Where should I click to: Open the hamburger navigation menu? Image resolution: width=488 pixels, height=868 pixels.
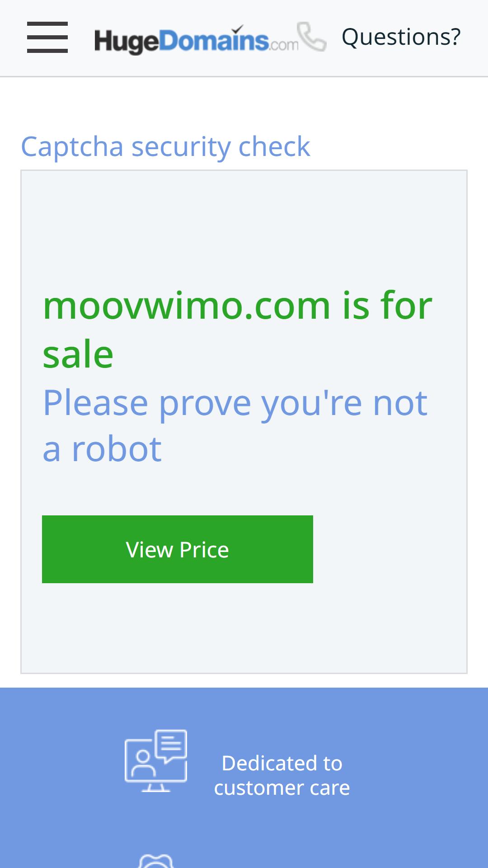point(47,37)
